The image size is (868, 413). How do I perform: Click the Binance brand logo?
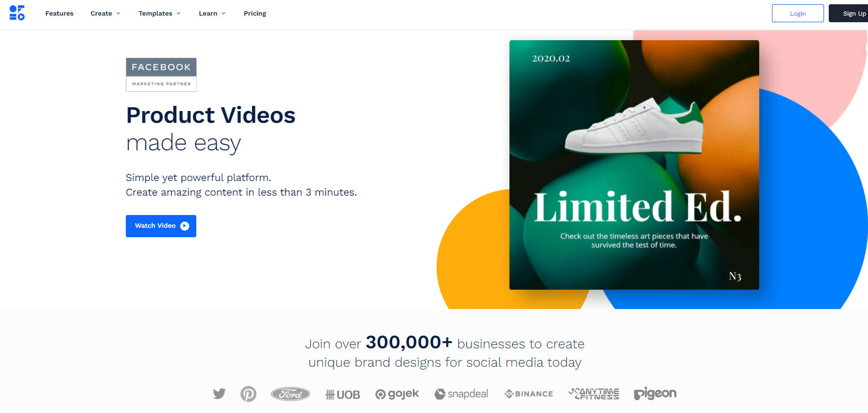tap(529, 394)
